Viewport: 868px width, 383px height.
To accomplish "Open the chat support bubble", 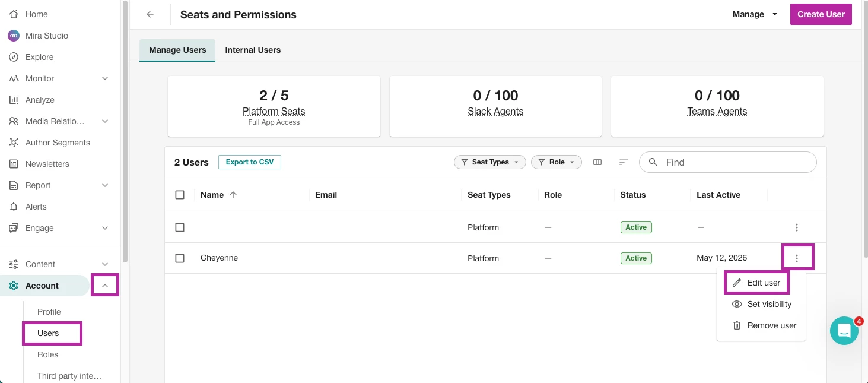I will [x=844, y=331].
